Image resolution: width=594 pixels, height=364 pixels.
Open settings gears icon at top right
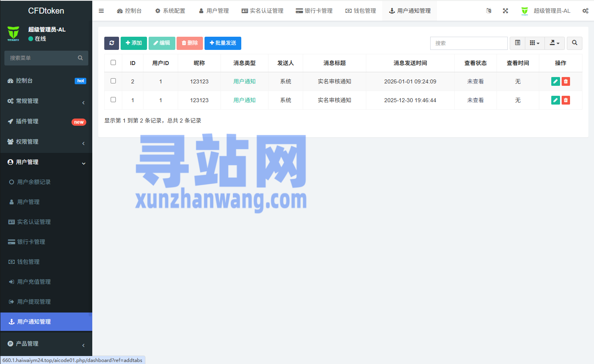pos(585,11)
